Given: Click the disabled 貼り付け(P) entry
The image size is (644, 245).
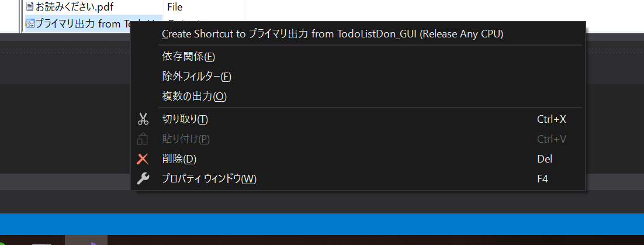Looking at the screenshot, I should tap(186, 139).
